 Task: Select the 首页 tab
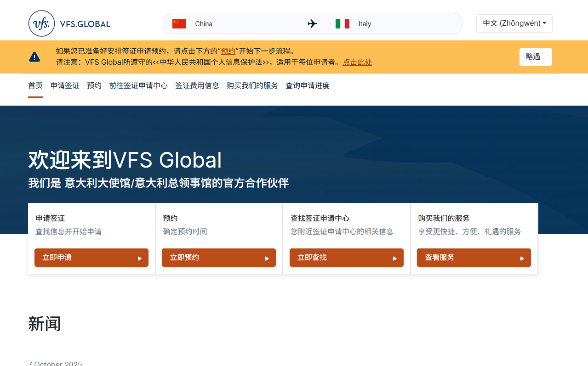(x=35, y=85)
